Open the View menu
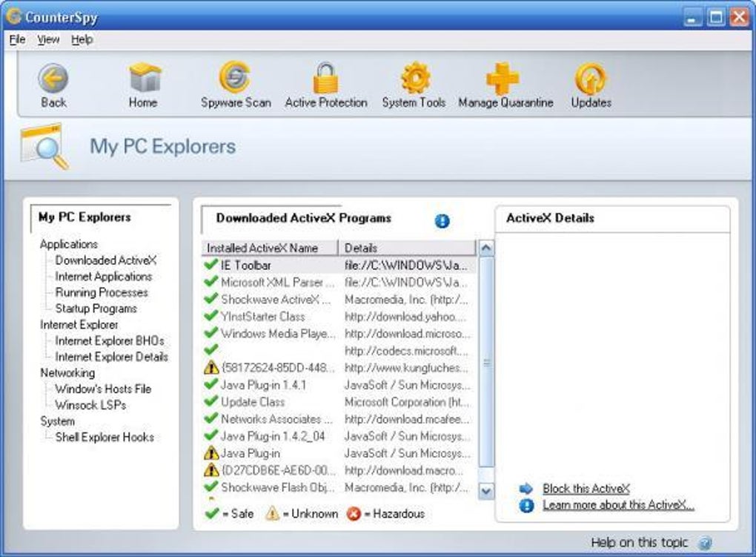Screen dimensions: 756x557 pos(48,39)
